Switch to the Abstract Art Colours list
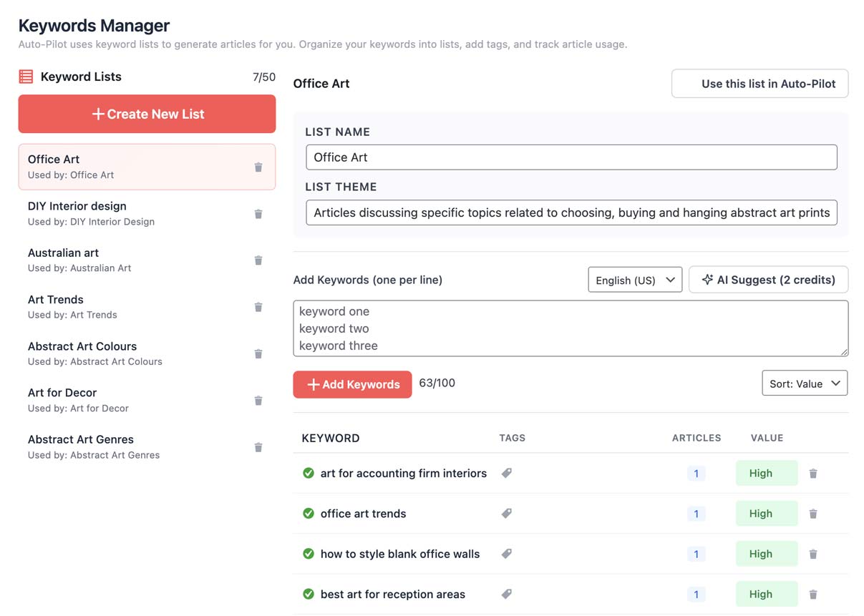Screen dimensions: 864x616 coord(107,353)
